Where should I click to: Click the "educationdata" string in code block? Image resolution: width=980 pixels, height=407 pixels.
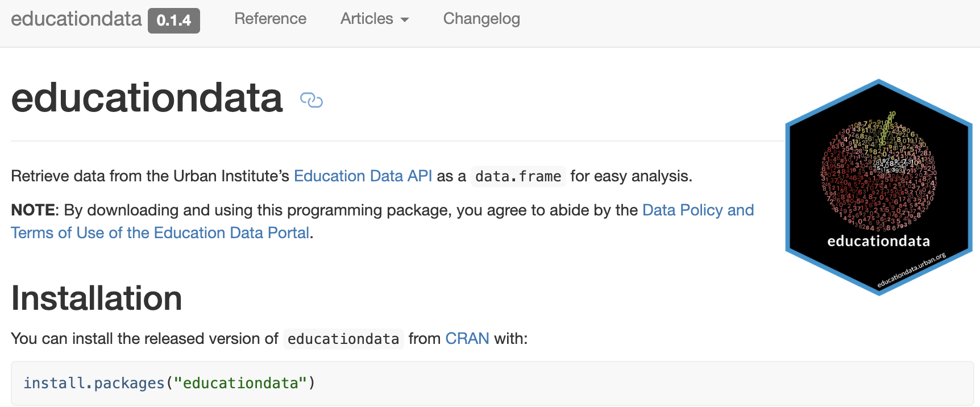tap(240, 383)
